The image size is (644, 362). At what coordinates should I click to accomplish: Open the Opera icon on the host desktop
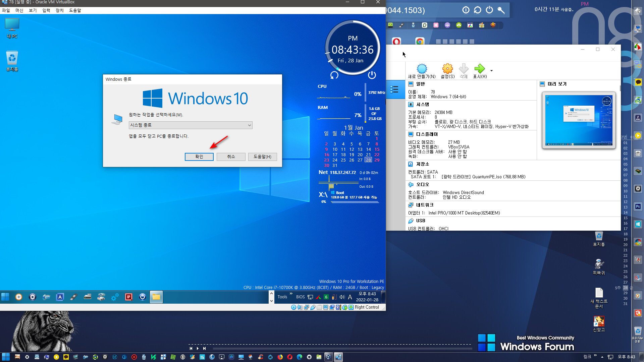tap(396, 41)
